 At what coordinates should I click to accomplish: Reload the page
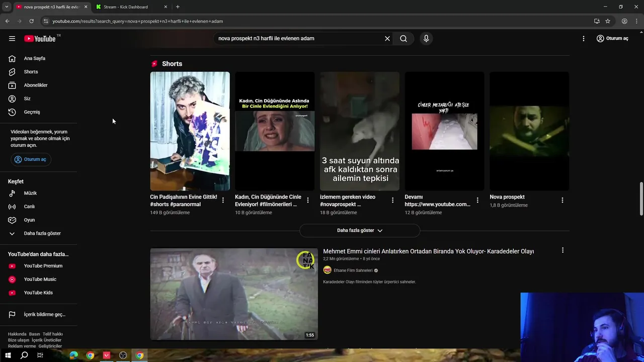coord(31,21)
